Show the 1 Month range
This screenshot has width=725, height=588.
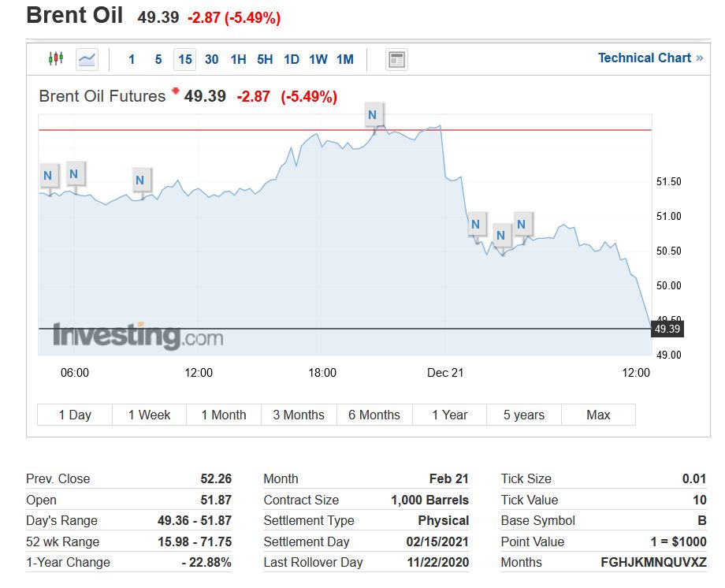(x=224, y=415)
